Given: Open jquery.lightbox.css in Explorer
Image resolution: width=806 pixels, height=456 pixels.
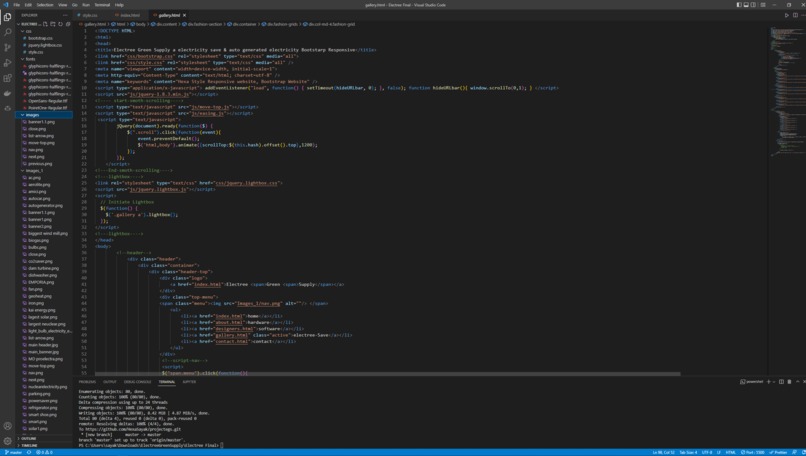Looking at the screenshot, I should 45,45.
